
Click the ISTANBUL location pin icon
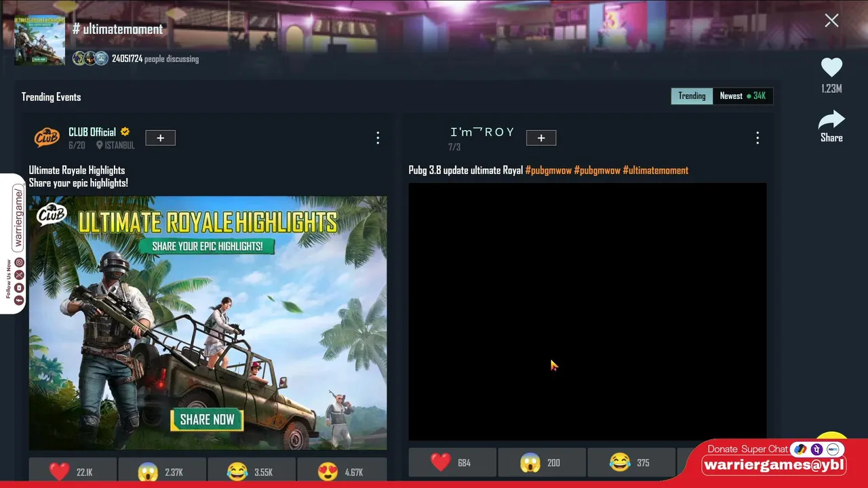(100, 145)
